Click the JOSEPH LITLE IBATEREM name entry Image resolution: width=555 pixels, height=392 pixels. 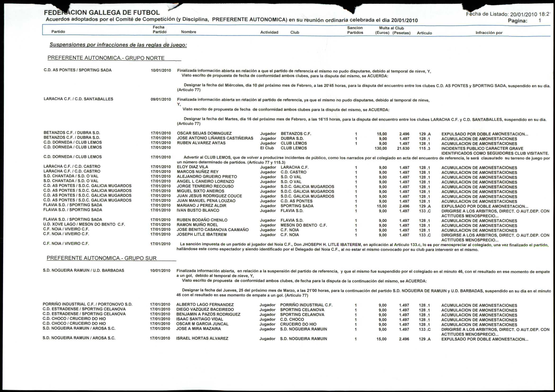(201, 234)
